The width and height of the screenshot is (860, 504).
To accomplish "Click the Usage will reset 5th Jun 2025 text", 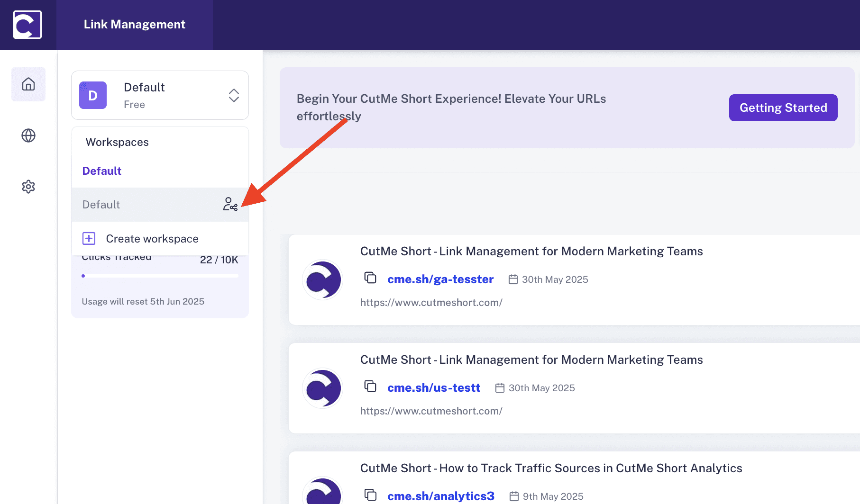I will click(x=143, y=301).
